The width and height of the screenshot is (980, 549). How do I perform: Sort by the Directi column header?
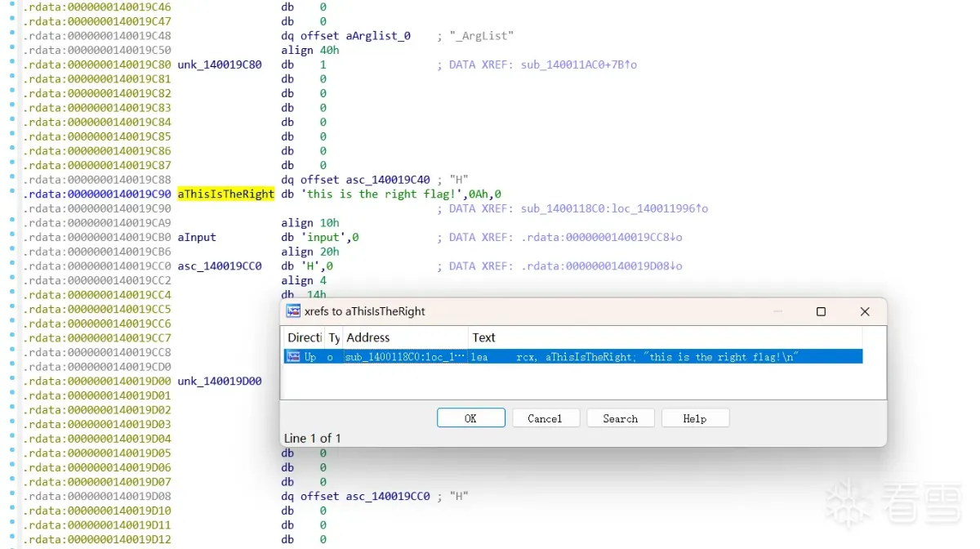coord(304,337)
